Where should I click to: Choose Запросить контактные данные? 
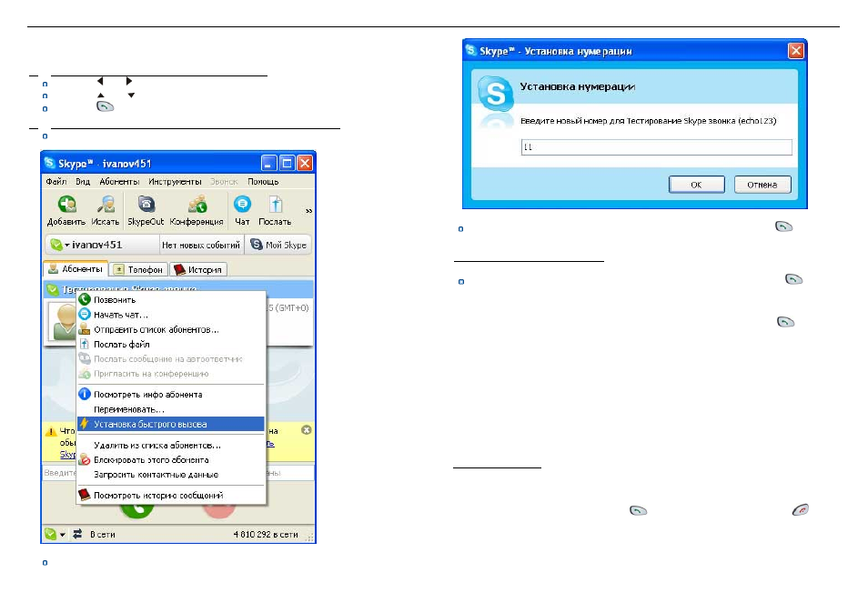170,475
